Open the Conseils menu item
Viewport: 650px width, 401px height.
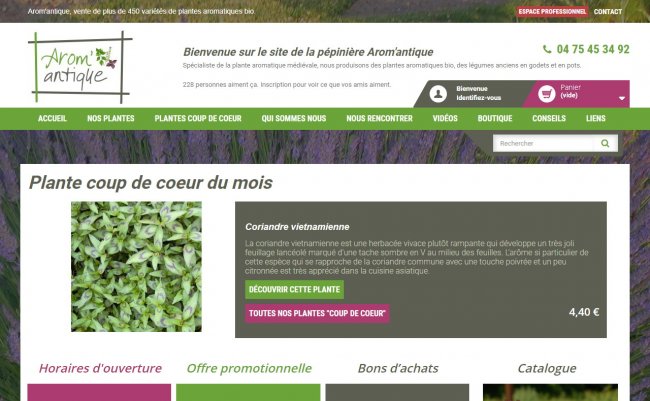tap(549, 119)
